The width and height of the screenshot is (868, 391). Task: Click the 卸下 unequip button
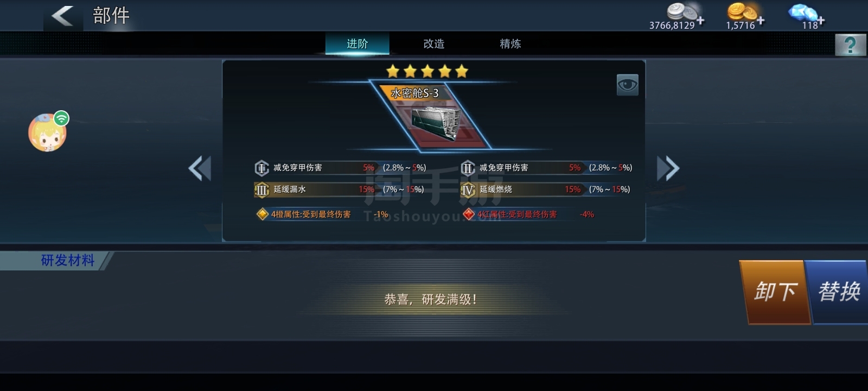(774, 292)
